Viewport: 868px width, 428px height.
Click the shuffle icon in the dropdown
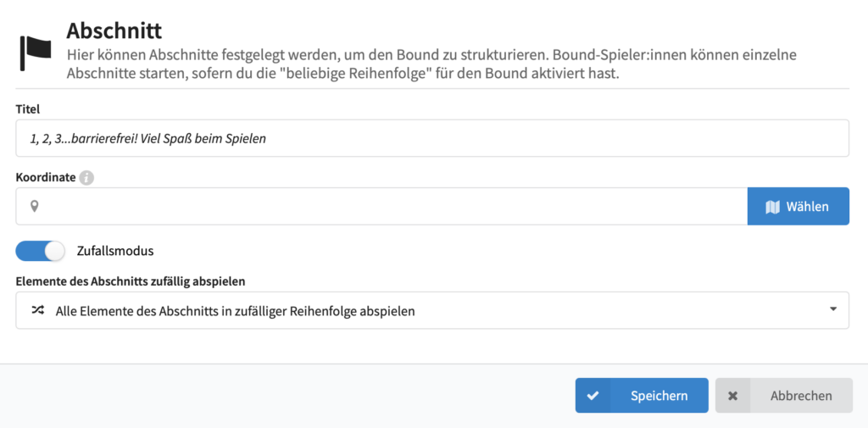coord(37,310)
